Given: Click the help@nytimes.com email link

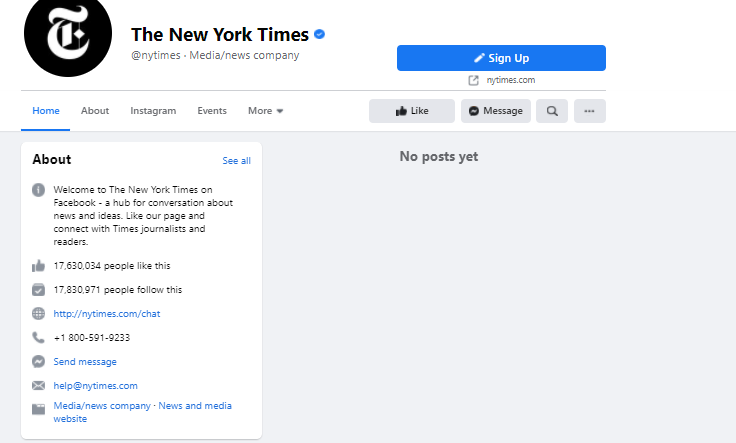Looking at the screenshot, I should tap(95, 386).
